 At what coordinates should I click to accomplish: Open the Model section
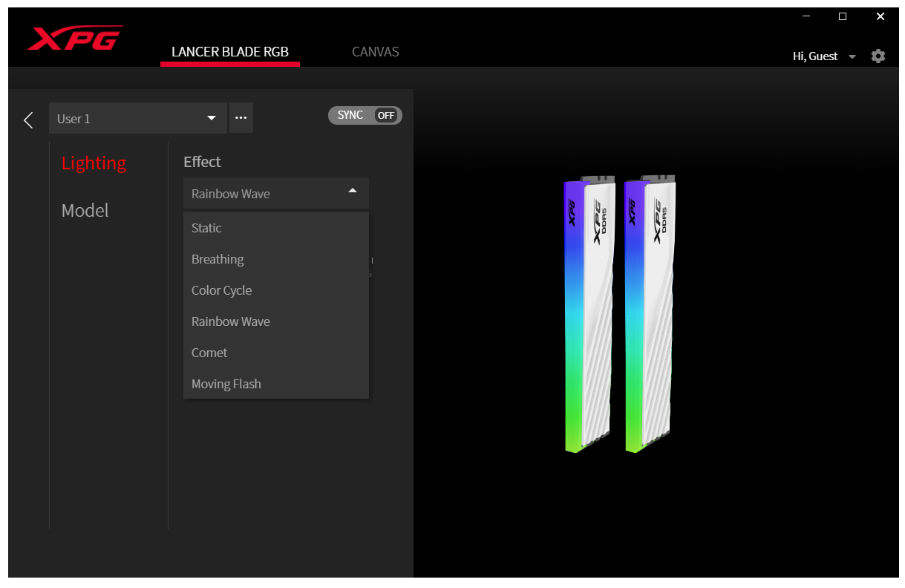[85, 211]
